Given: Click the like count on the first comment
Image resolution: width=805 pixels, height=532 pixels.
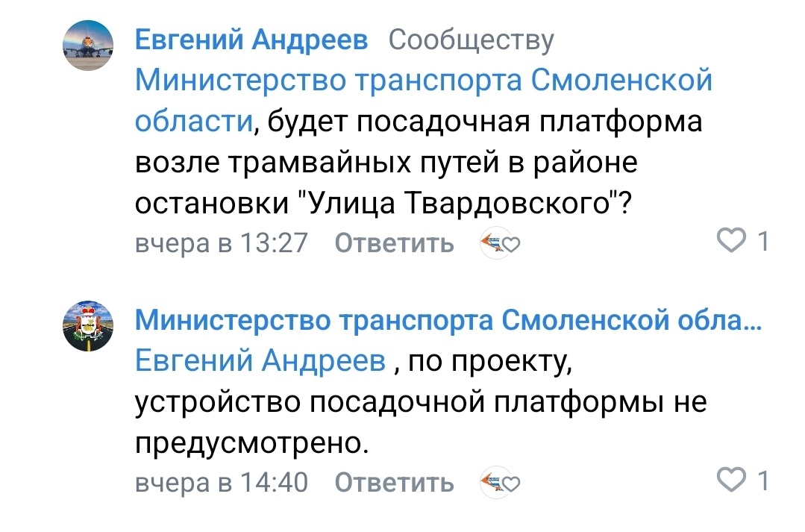Looking at the screenshot, I should 762,240.
